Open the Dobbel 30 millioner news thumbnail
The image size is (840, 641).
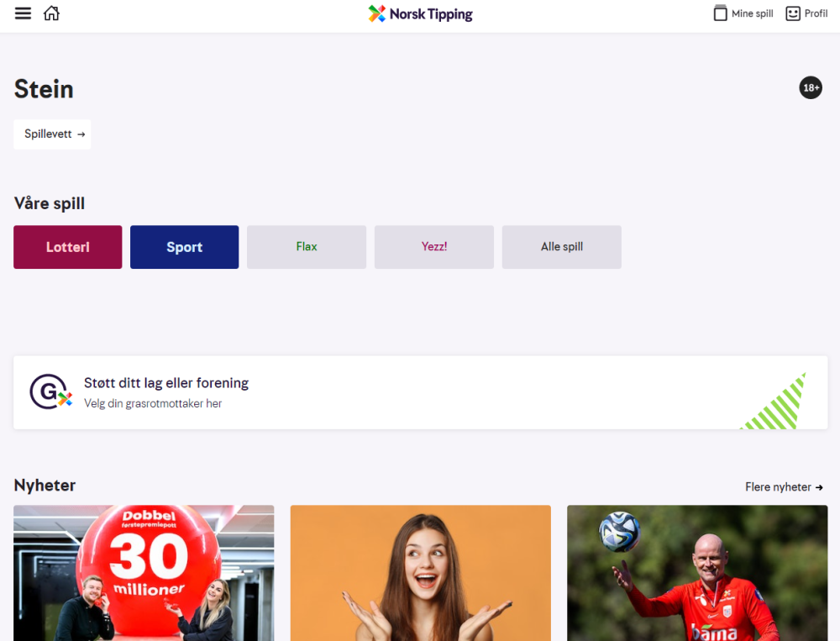[144, 573]
